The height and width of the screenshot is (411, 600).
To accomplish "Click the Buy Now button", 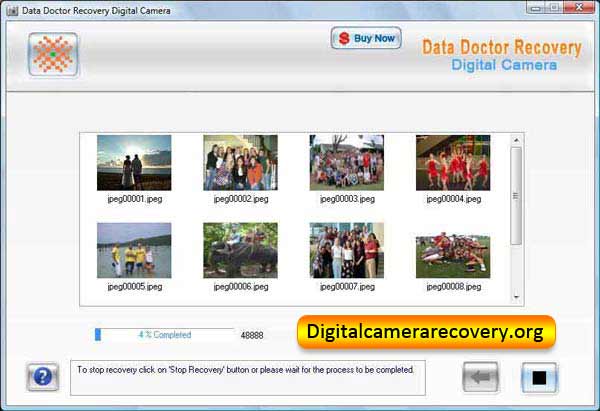I will pos(366,38).
